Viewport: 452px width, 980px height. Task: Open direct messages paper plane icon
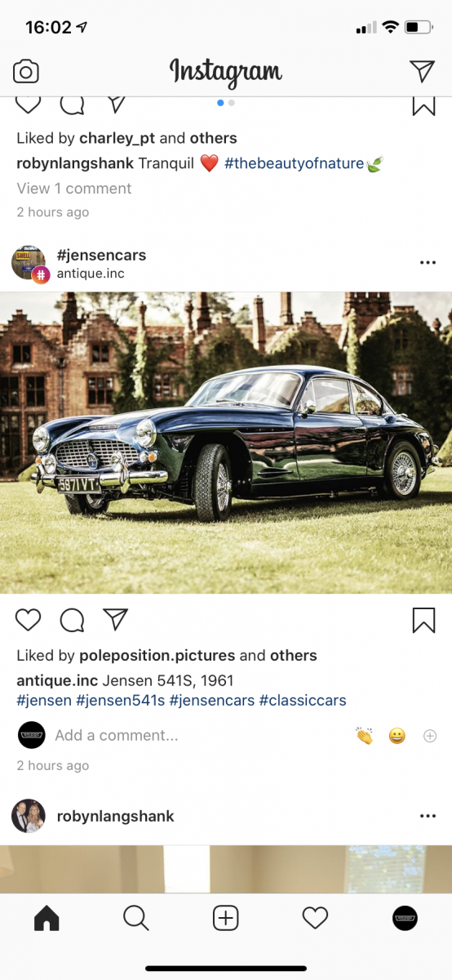(x=422, y=71)
